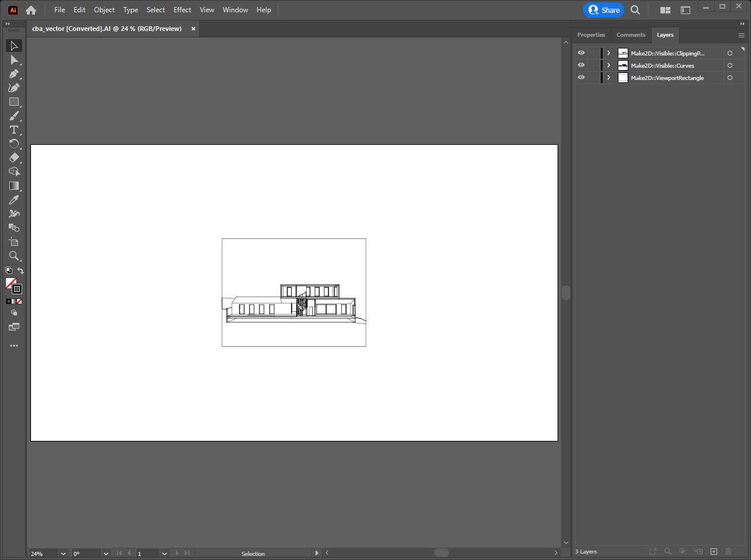Viewport: 751px width, 560px height.
Task: Click the Share button
Action: coord(604,10)
